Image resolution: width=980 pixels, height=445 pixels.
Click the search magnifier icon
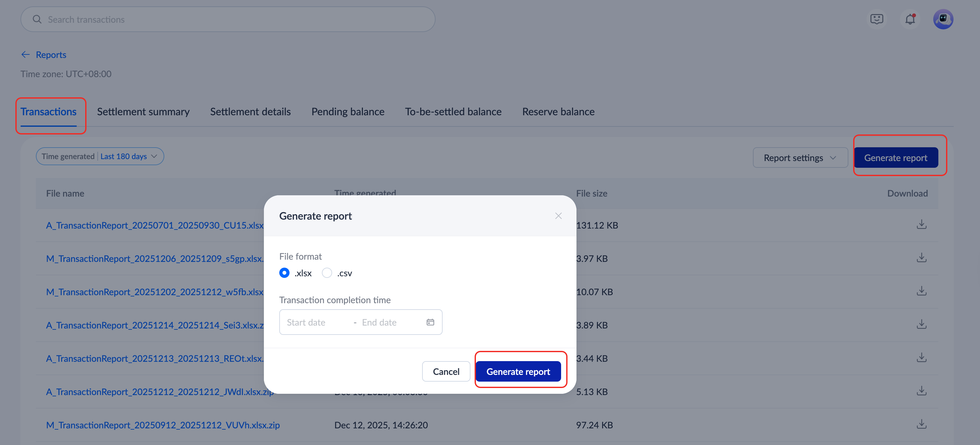[37, 20]
